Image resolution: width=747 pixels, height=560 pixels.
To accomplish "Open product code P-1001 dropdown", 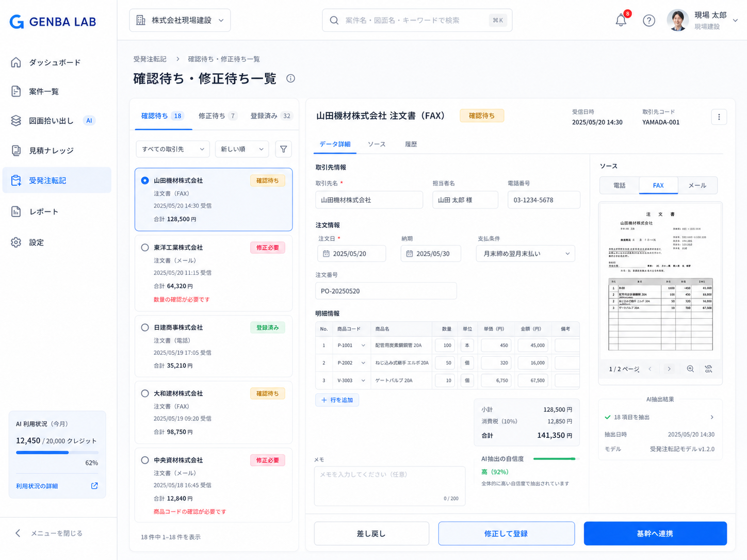I will pyautogui.click(x=351, y=345).
